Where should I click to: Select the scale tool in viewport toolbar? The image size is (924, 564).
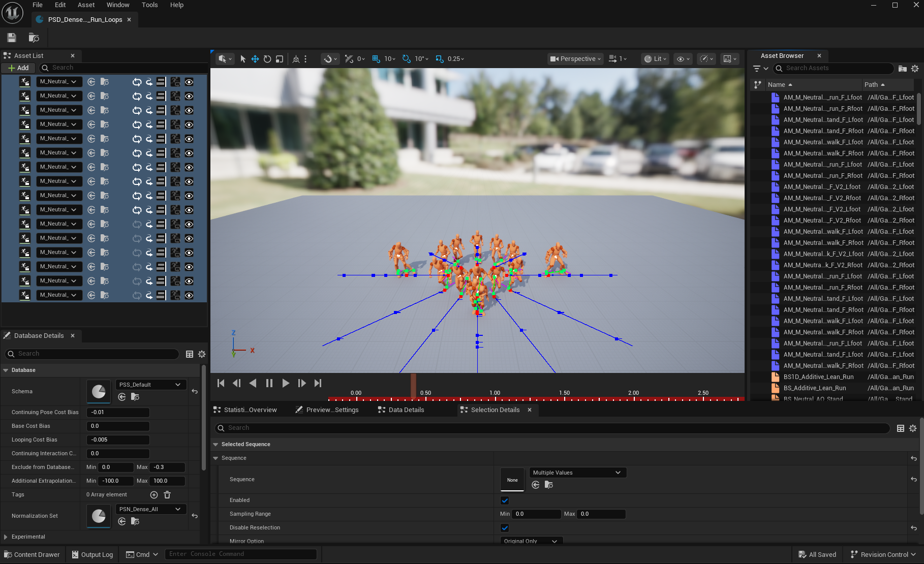pyautogui.click(x=280, y=59)
